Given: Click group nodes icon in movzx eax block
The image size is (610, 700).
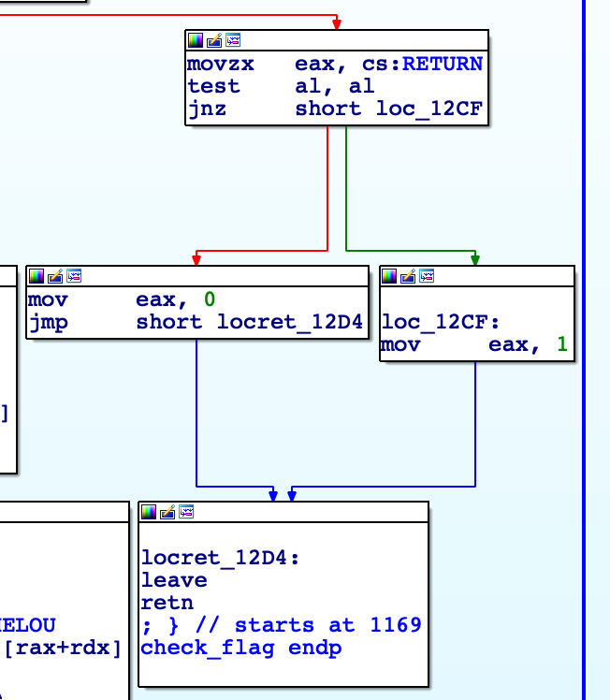Looking at the screenshot, I should tap(233, 40).
